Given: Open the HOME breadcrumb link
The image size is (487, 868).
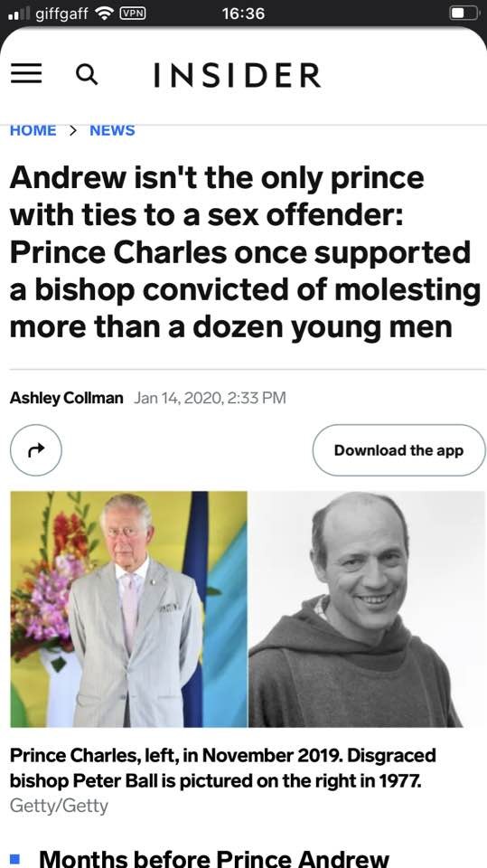Looking at the screenshot, I should pyautogui.click(x=33, y=130).
